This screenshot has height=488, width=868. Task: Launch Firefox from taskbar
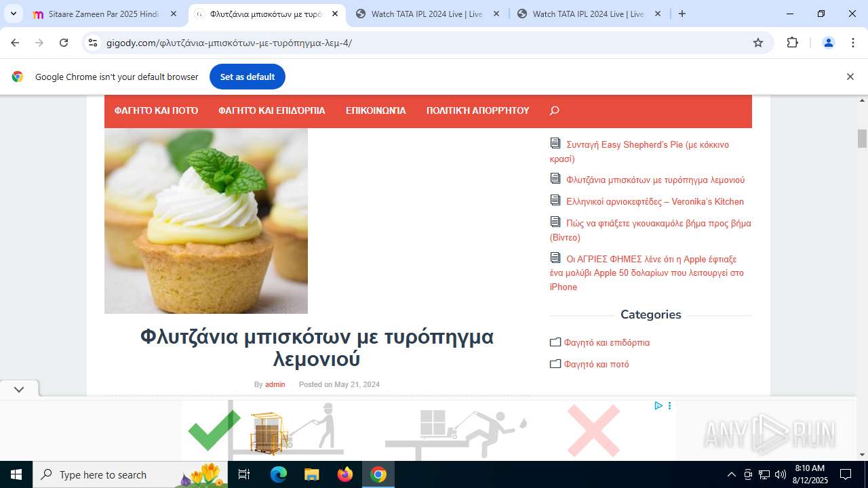click(344, 474)
